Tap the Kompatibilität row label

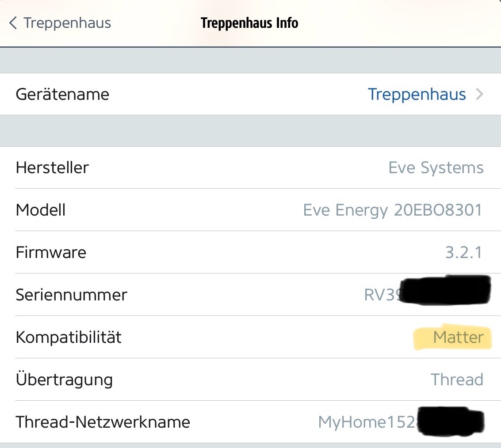(69, 338)
